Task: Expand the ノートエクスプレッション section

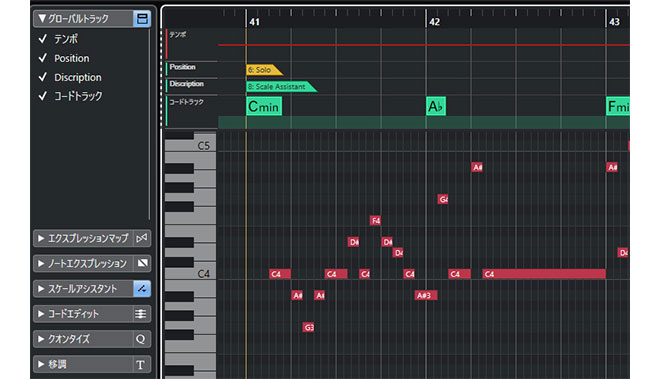Action: (41, 264)
